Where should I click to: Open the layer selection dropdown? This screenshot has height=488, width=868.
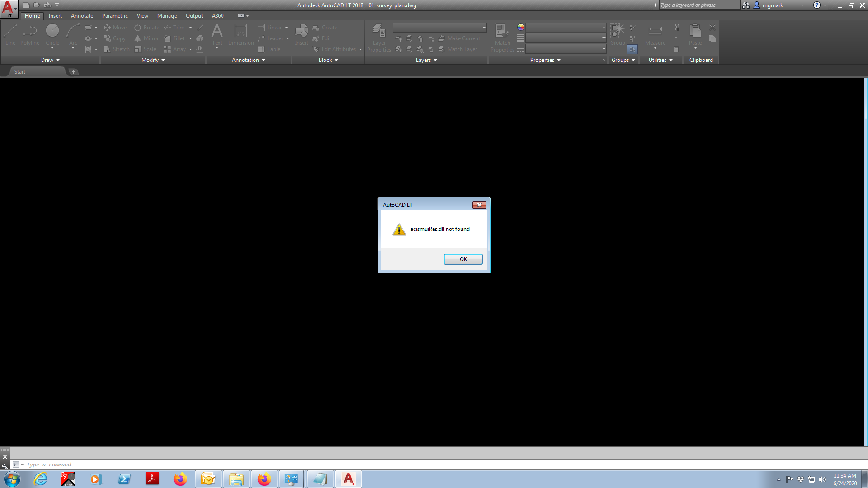coord(440,28)
